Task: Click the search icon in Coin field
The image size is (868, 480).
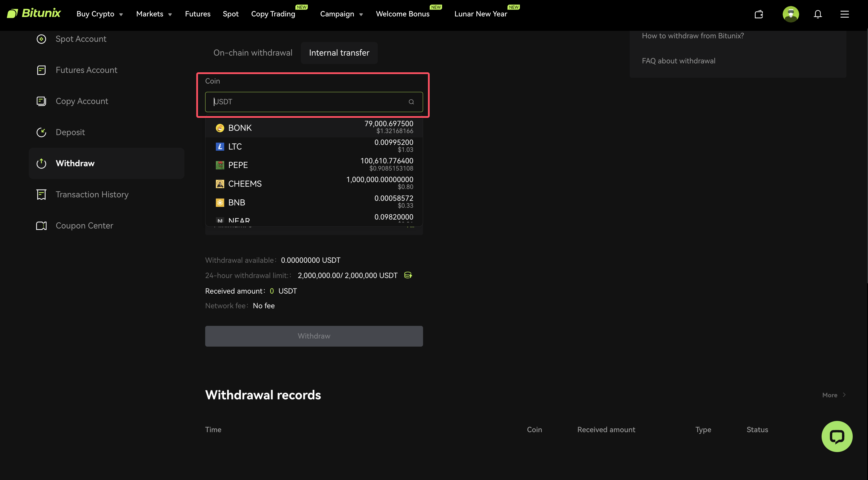Action: [x=411, y=102]
